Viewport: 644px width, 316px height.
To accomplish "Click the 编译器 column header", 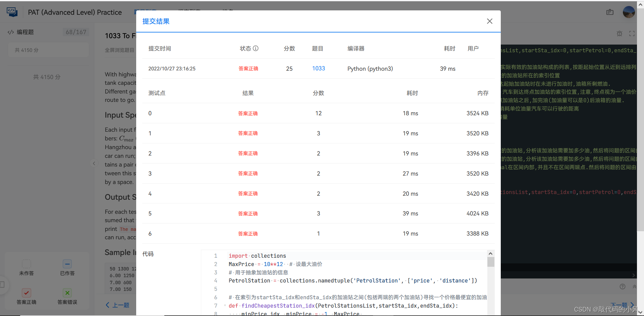I will tap(356, 49).
